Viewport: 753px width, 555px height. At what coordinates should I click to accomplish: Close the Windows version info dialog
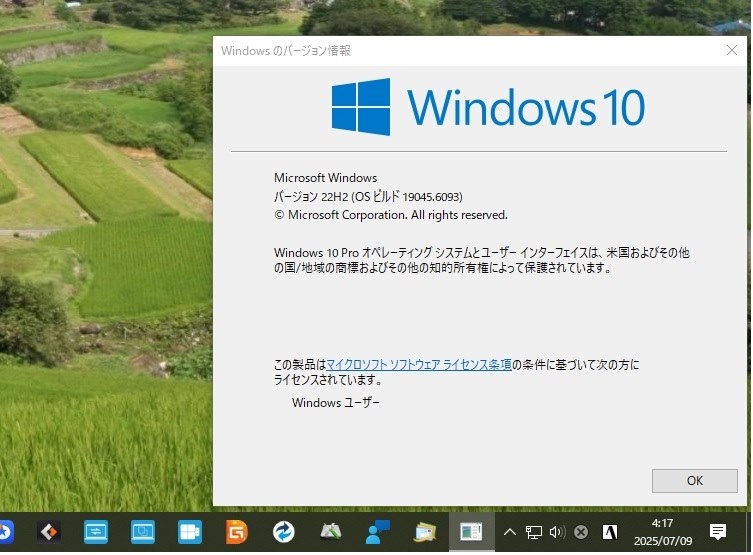tap(731, 50)
